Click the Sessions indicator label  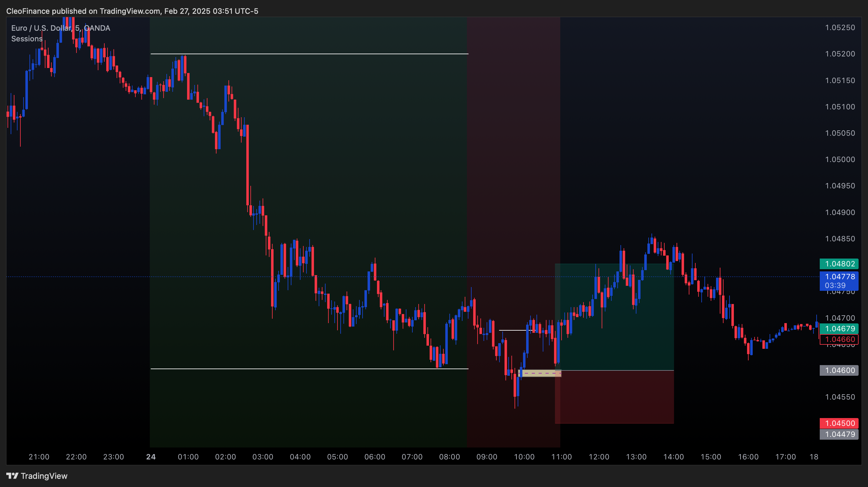pyautogui.click(x=27, y=39)
